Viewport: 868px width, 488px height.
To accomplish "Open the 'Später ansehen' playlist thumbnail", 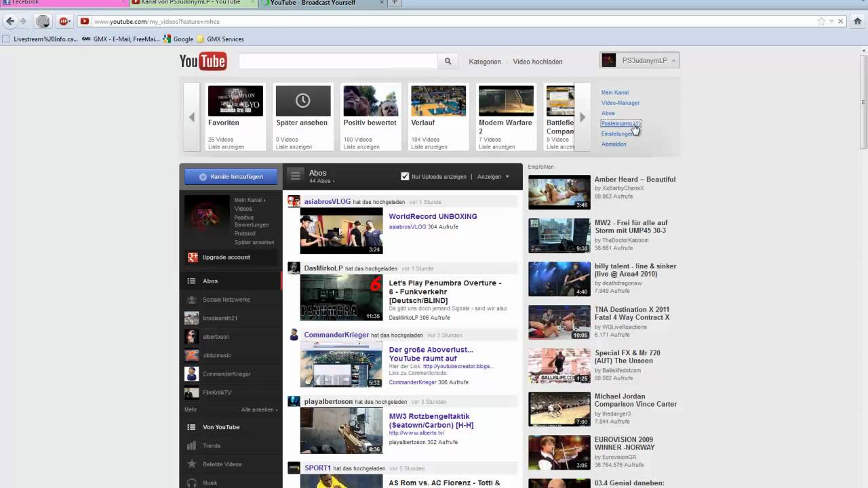I will pyautogui.click(x=303, y=101).
